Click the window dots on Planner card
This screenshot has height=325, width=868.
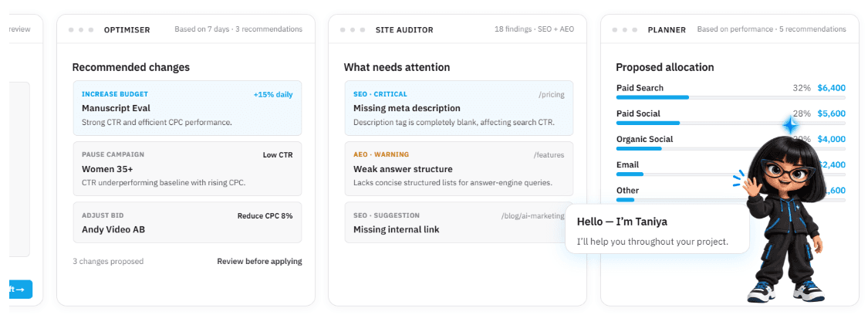(625, 30)
